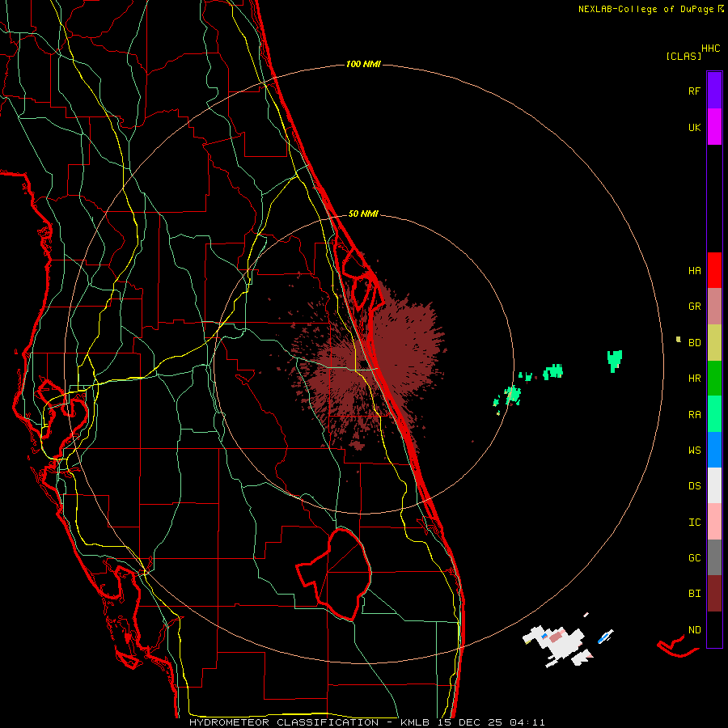728x728 pixels.
Task: Click the small yellow big-drops echo pixel
Action: tap(679, 340)
